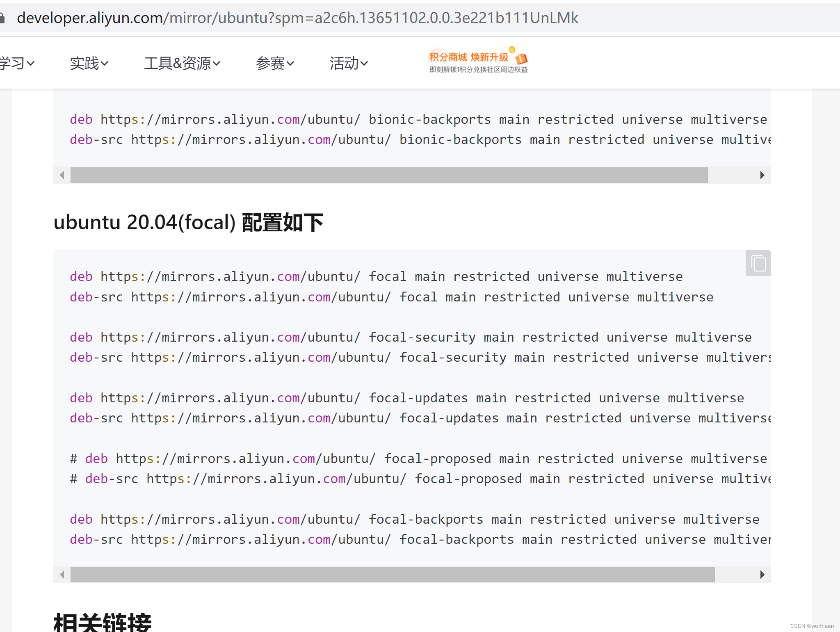Click the ubuntu 20.04(focal) heading

(188, 222)
